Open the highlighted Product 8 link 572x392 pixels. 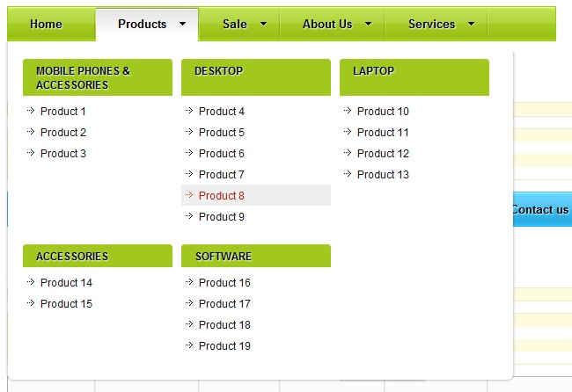(x=222, y=196)
